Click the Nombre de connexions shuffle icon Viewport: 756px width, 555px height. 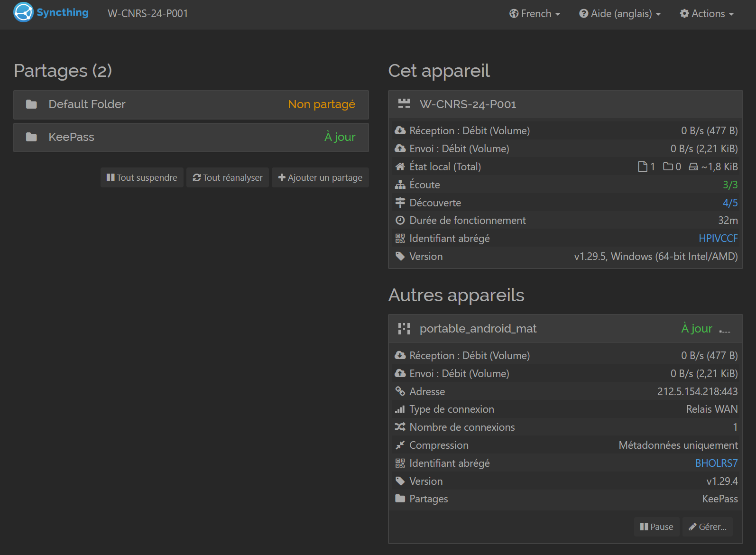(x=400, y=427)
